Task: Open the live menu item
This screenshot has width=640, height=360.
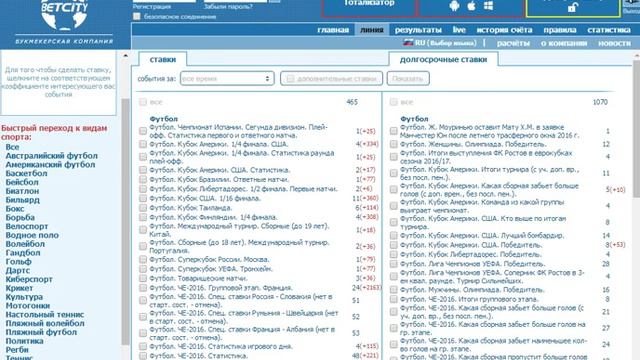Action: (459, 30)
